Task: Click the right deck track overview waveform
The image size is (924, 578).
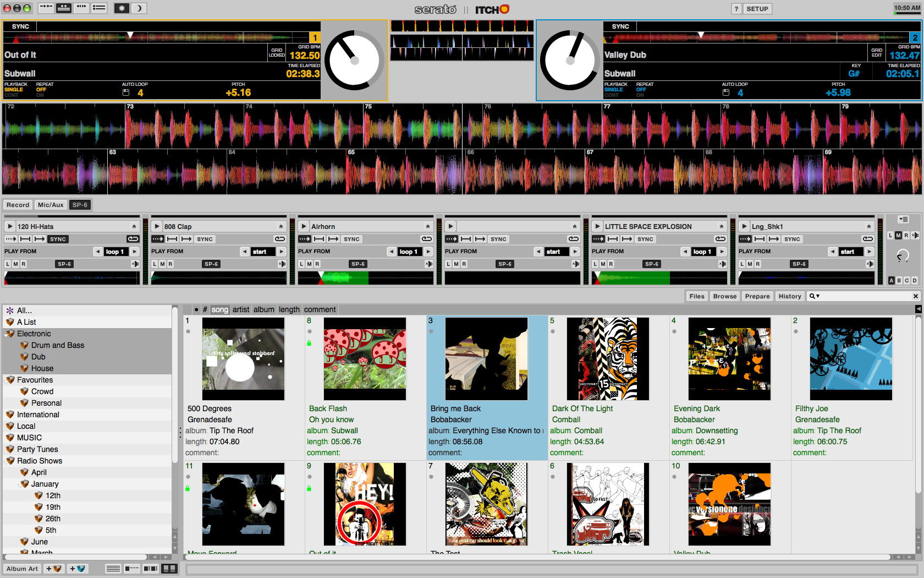Action: click(756, 37)
